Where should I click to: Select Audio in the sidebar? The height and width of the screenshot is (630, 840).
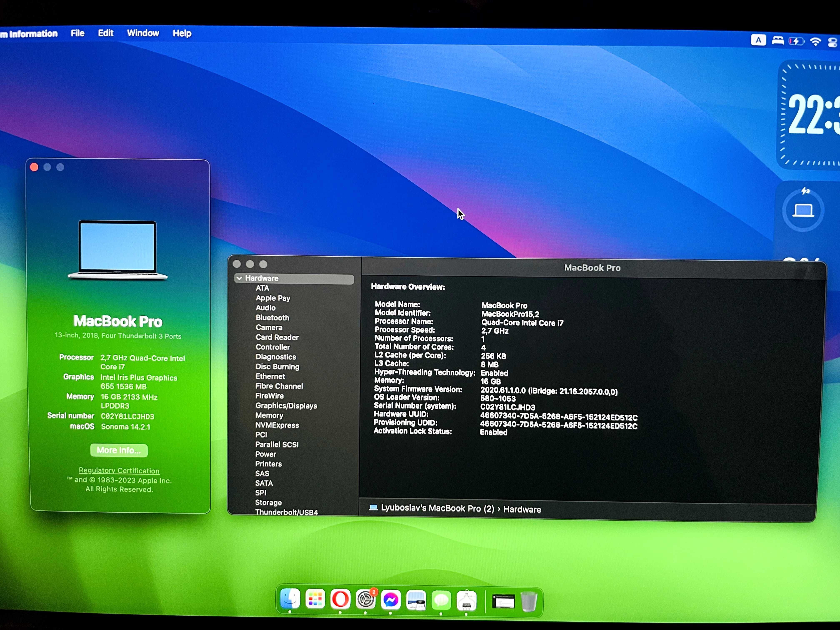click(265, 308)
